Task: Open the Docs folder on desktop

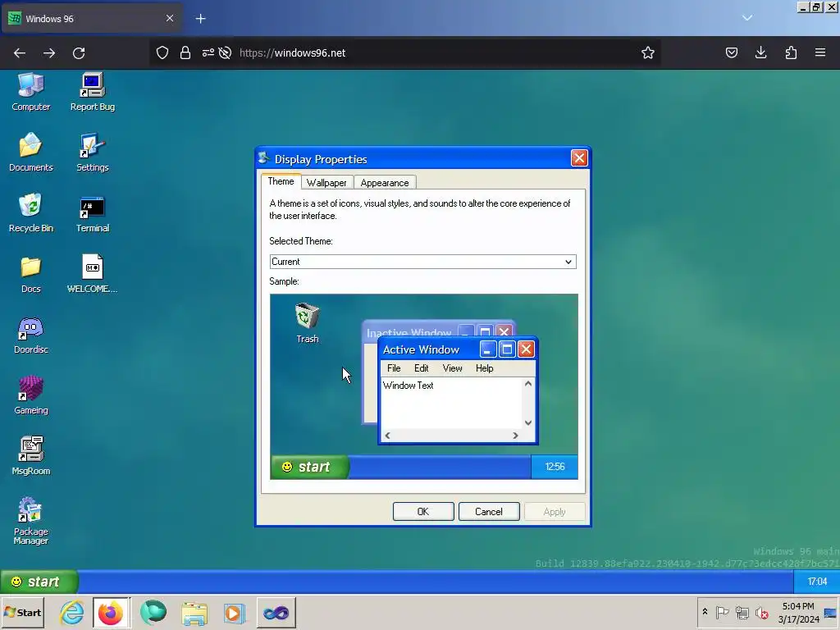Action: click(30, 274)
